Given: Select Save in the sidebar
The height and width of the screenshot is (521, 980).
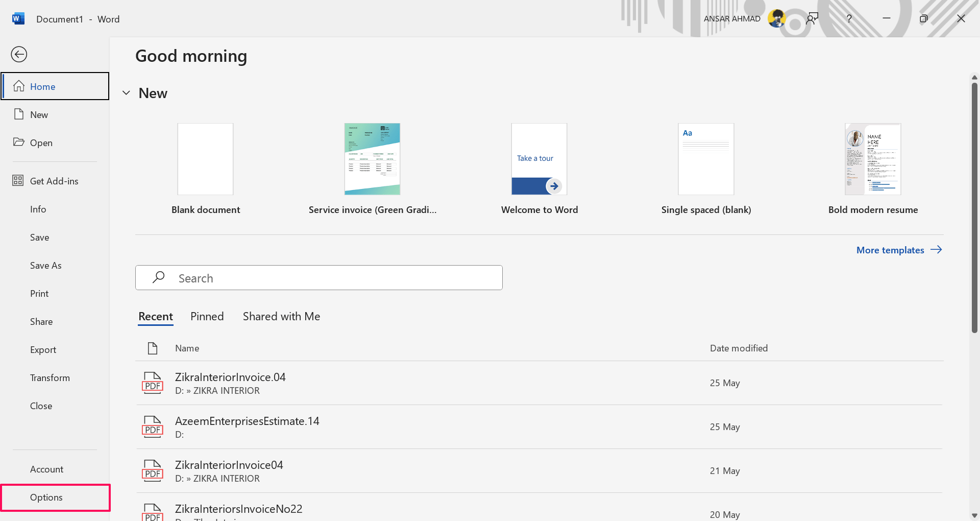Looking at the screenshot, I should 39,237.
